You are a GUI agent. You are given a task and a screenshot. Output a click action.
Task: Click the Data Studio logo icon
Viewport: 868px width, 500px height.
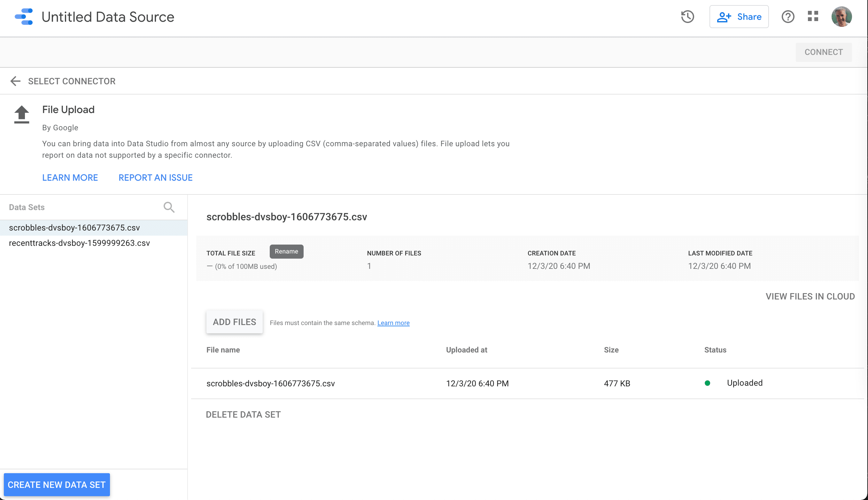[x=24, y=17]
